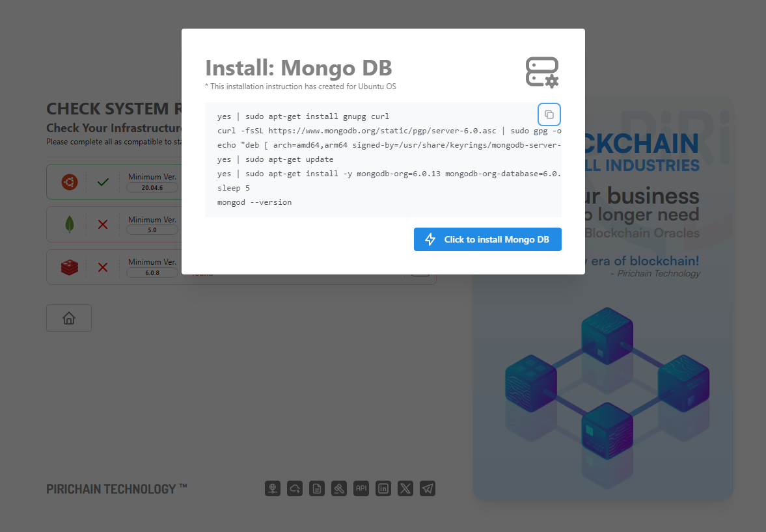Click to install Mongo DB
766x532 pixels.
[487, 239]
